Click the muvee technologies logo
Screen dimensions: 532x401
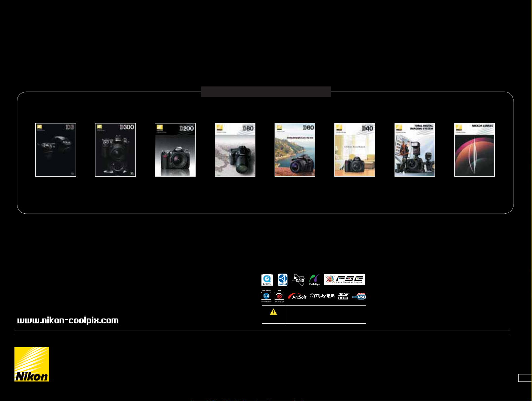[x=322, y=296]
